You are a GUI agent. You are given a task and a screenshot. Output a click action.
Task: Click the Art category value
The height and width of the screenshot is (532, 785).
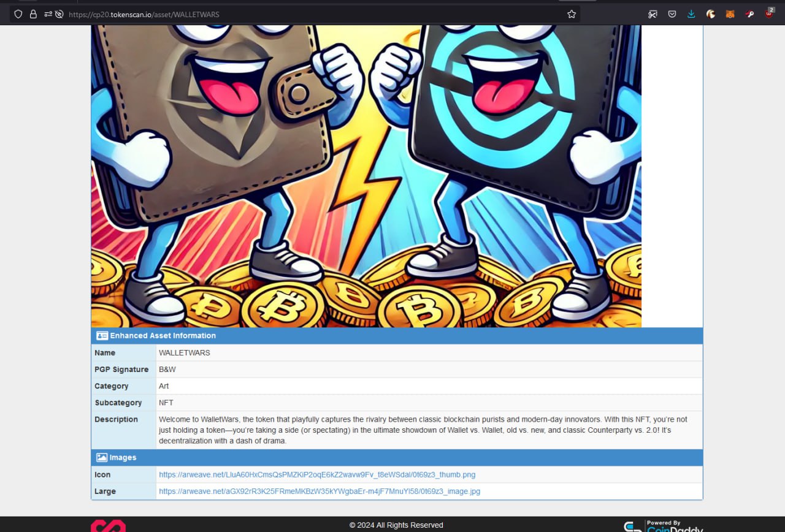164,386
